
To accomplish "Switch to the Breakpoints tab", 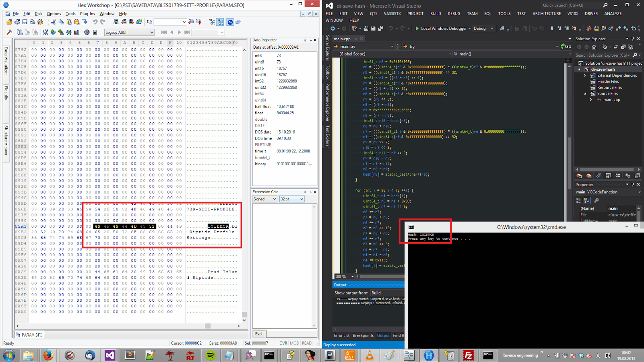I will tap(363, 335).
